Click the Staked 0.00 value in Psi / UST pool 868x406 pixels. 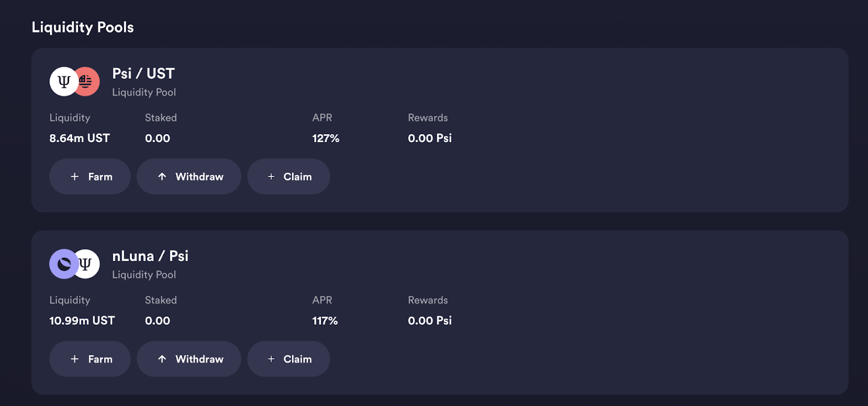click(x=157, y=138)
